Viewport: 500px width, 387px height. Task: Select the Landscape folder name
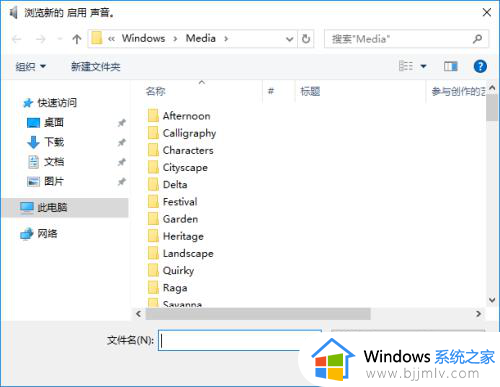[x=188, y=254]
